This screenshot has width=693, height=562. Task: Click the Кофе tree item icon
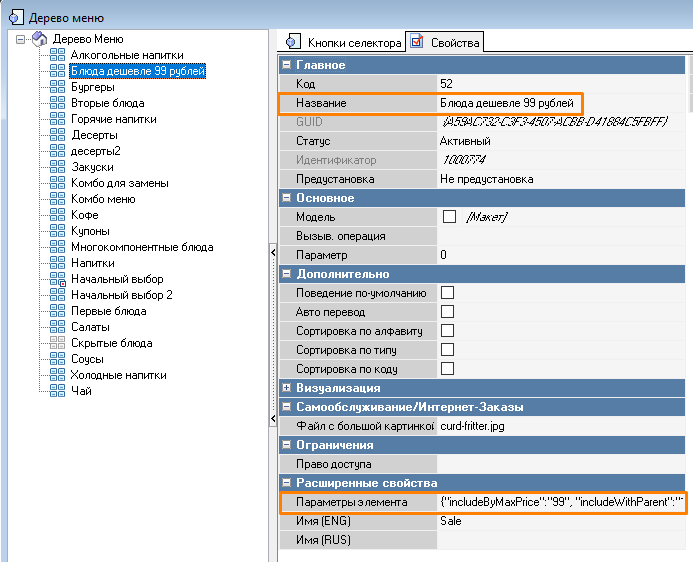click(x=57, y=215)
